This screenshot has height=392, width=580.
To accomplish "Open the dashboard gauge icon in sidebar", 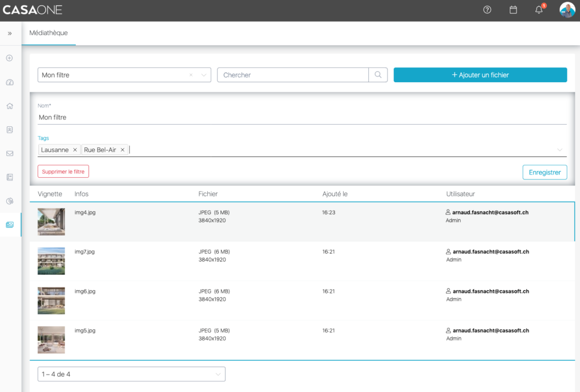I will [x=10, y=82].
